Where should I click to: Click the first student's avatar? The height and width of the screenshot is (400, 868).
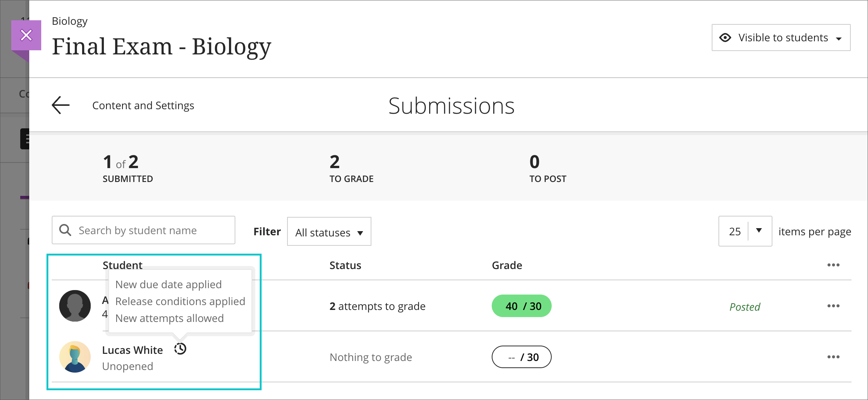click(x=75, y=306)
